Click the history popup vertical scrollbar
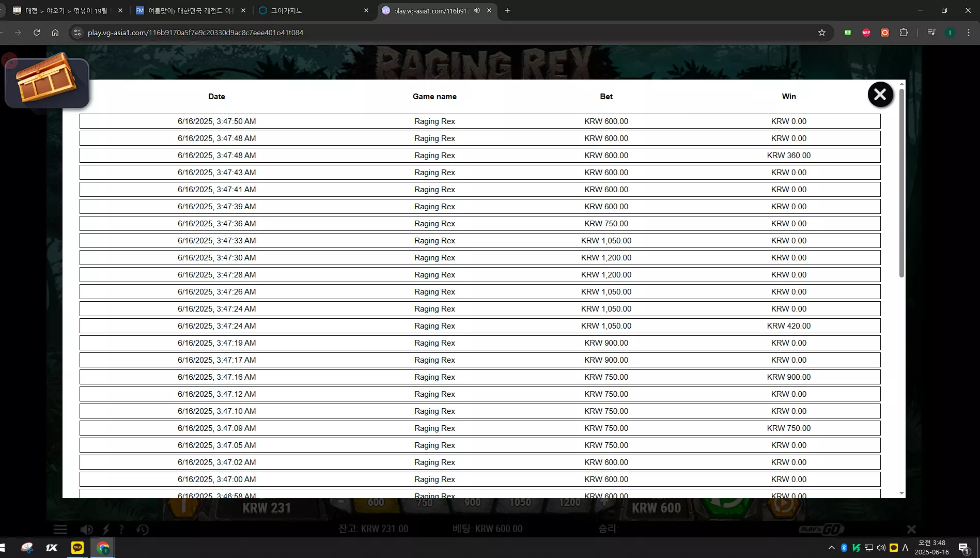Viewport: 980px width, 558px height. tap(901, 183)
